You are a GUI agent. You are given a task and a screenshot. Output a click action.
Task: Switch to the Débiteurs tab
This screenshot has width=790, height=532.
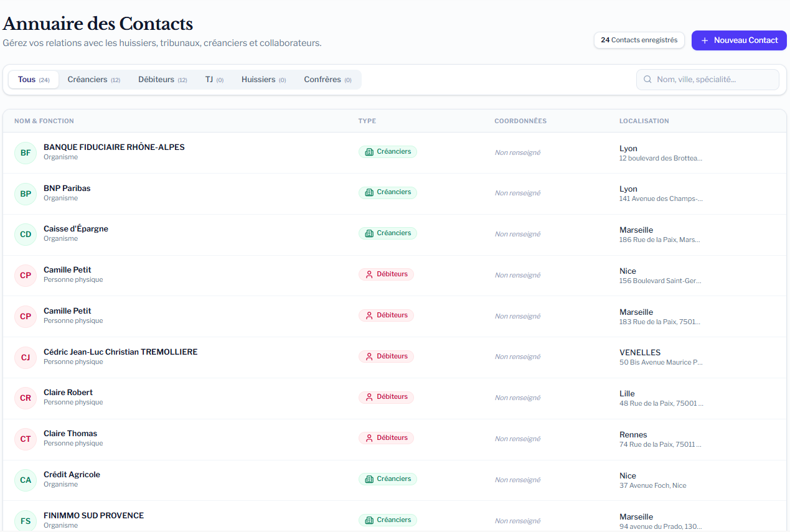[162, 80]
